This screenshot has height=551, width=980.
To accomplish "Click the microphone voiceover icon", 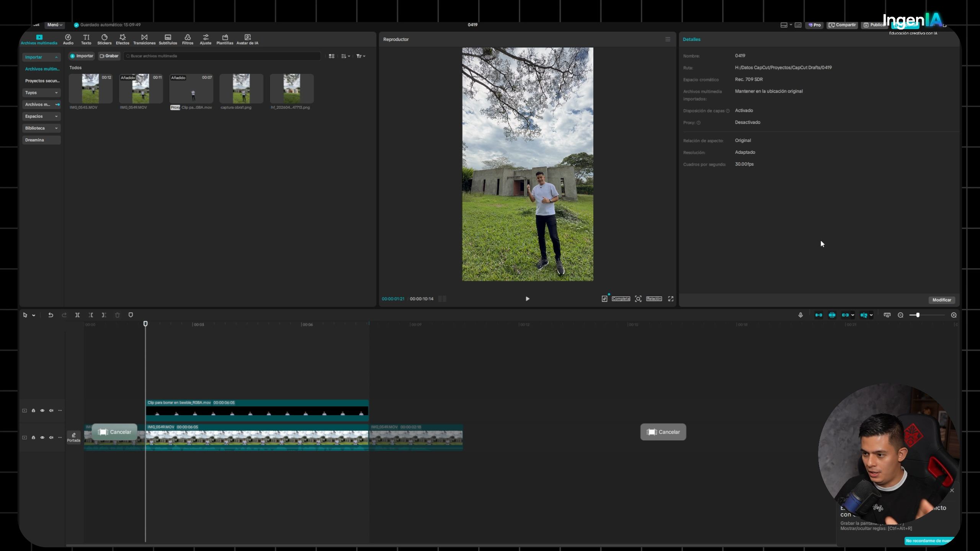I will click(800, 315).
